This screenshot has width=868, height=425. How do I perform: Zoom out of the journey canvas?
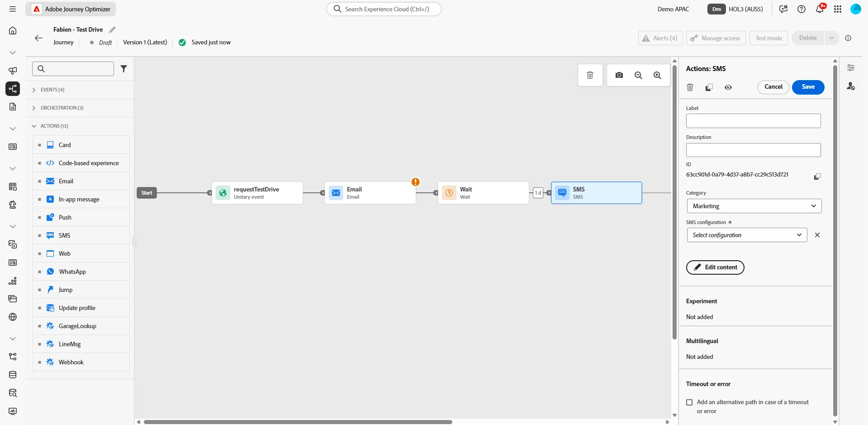(x=638, y=75)
